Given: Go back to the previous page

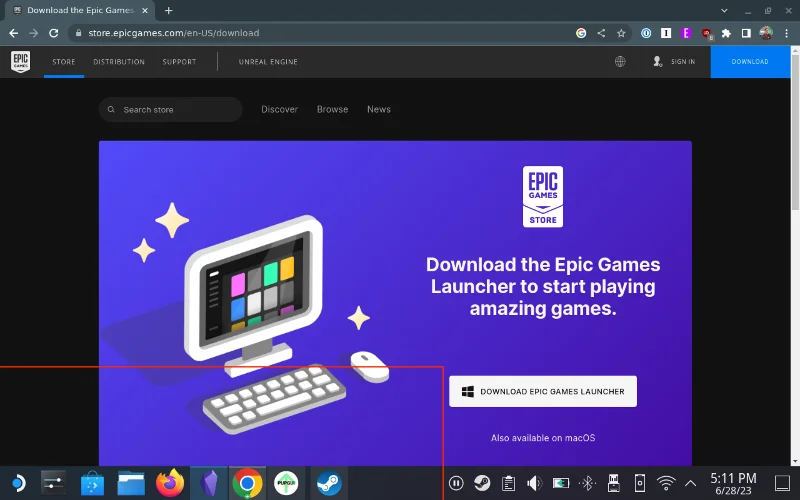Looking at the screenshot, I should 14,33.
